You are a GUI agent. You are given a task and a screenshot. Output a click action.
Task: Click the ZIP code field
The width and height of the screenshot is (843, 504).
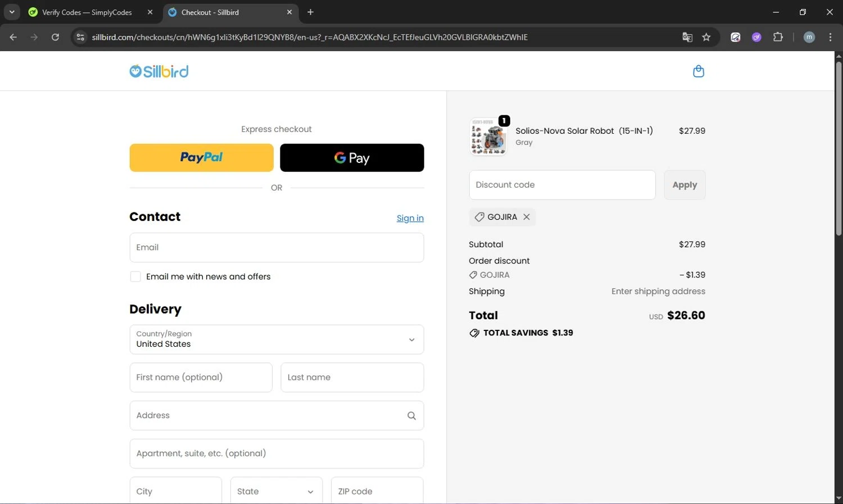[x=377, y=491]
